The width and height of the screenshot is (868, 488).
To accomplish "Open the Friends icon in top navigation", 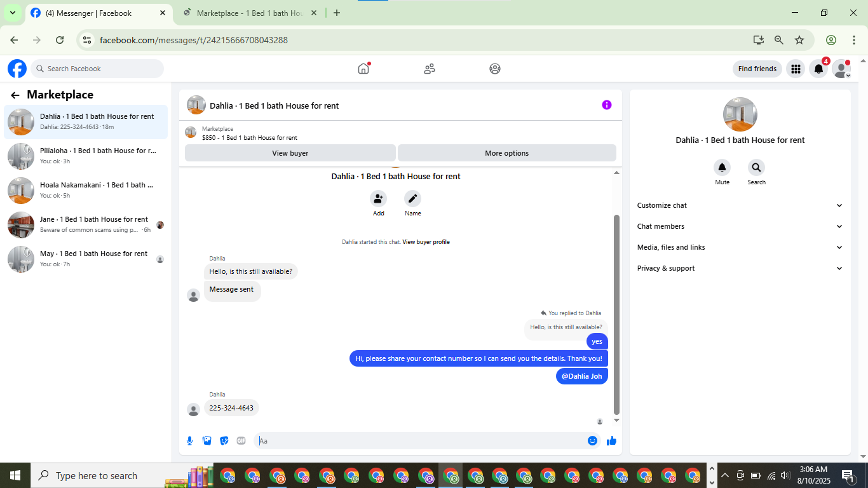I will pos(430,69).
